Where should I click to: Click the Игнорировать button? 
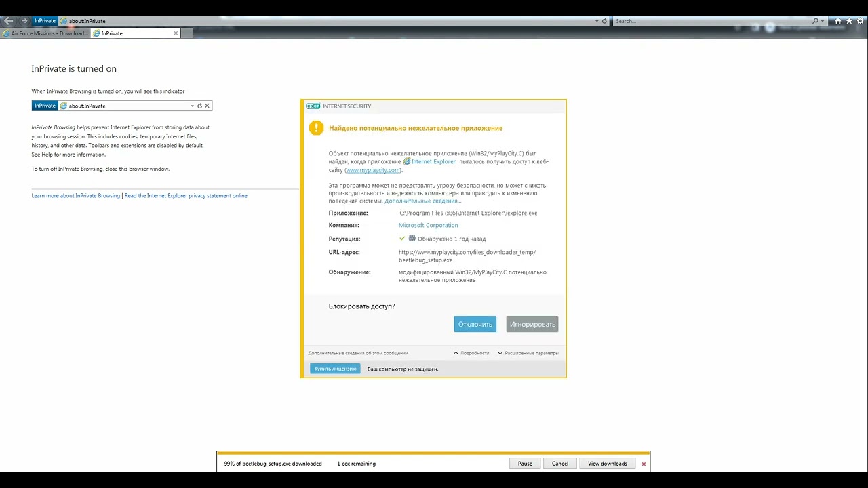(x=532, y=324)
